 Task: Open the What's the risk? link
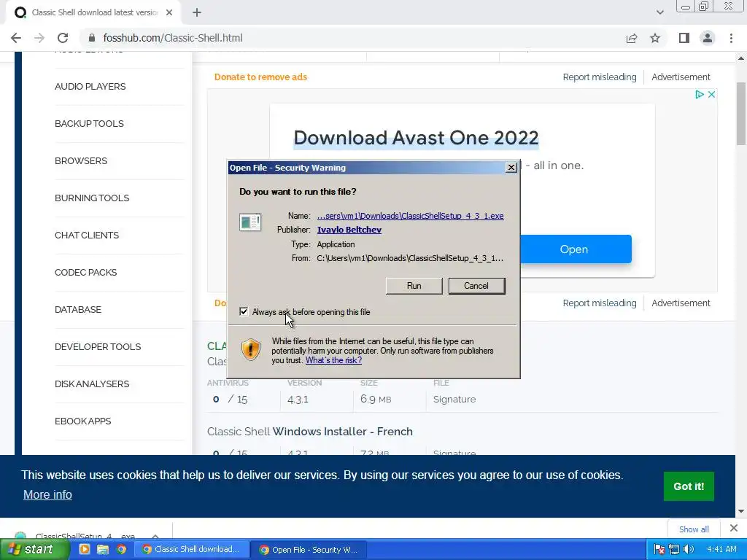[x=333, y=360]
